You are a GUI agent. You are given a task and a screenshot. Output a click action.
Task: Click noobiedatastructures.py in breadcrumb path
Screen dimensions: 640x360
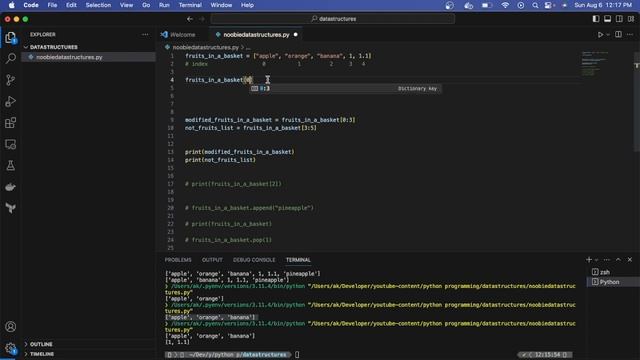pyautogui.click(x=205, y=47)
